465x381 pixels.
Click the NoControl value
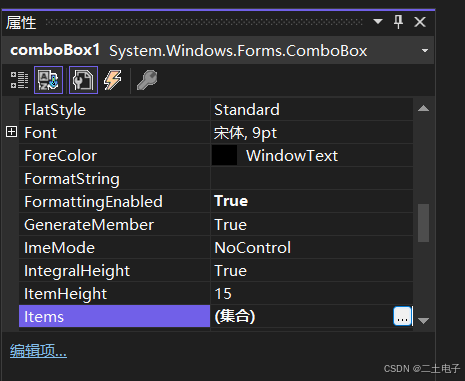click(253, 248)
